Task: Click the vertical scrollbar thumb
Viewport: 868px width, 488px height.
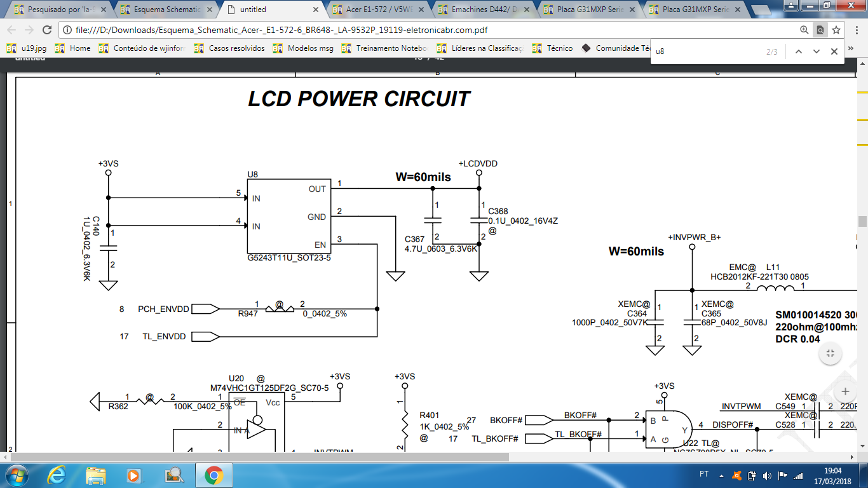Action: pos(862,222)
